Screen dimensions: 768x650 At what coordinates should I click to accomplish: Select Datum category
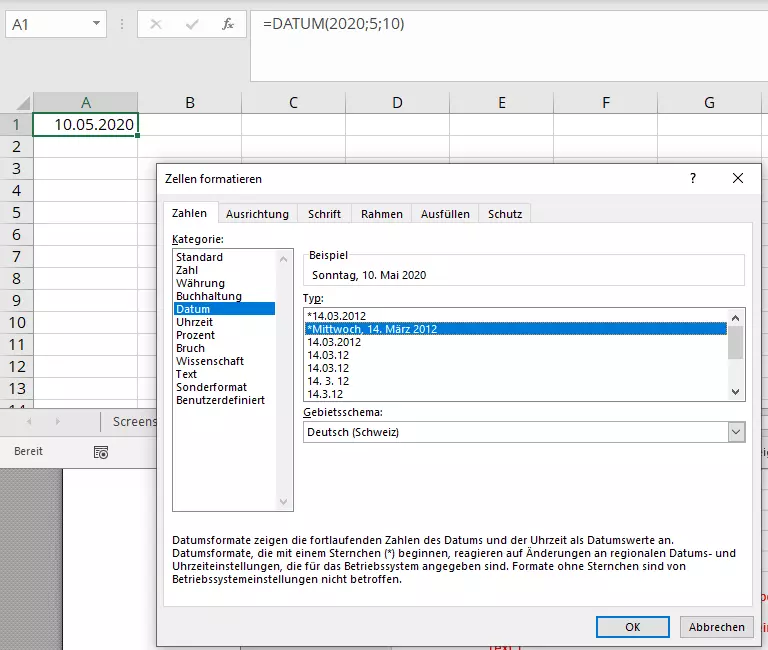(224, 309)
